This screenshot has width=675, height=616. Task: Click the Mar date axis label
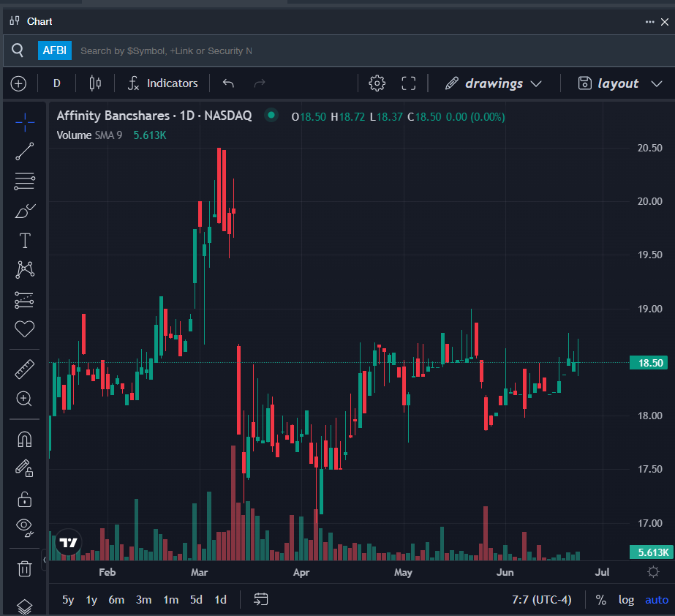click(x=200, y=572)
